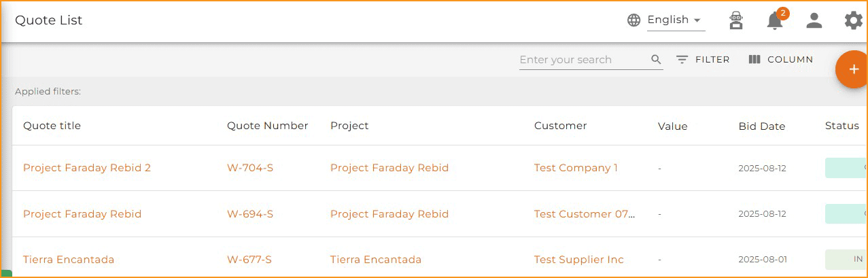Click the globe language icon

633,20
